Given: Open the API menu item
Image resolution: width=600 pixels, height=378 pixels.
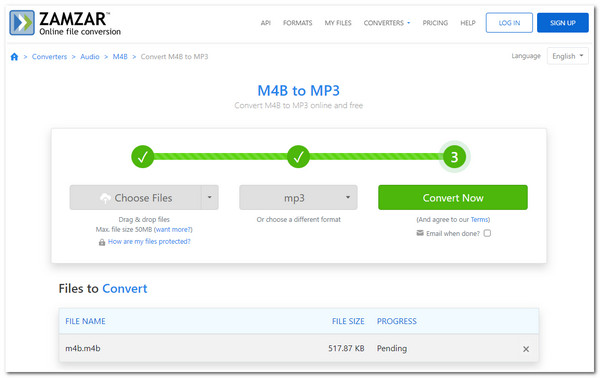Looking at the screenshot, I should tap(266, 23).
